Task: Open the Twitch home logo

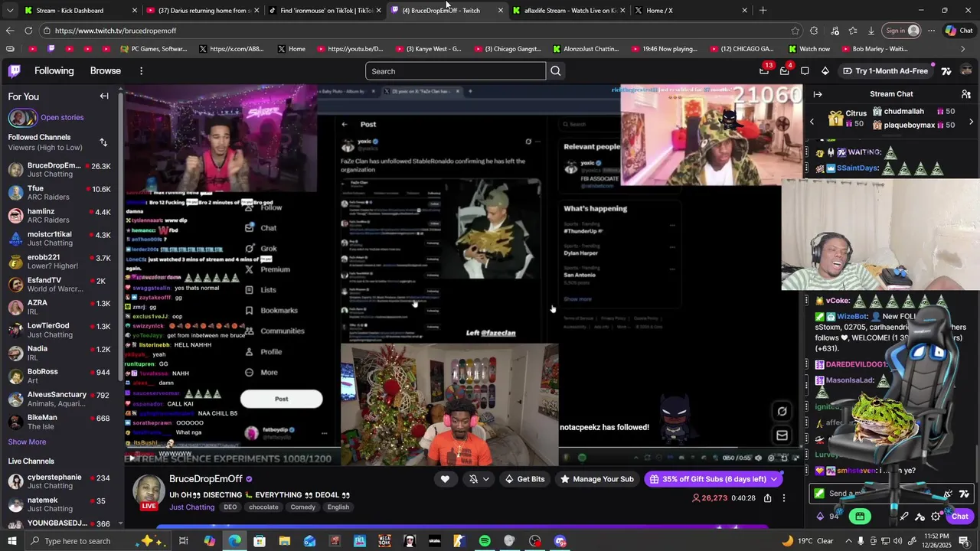Action: [15, 71]
